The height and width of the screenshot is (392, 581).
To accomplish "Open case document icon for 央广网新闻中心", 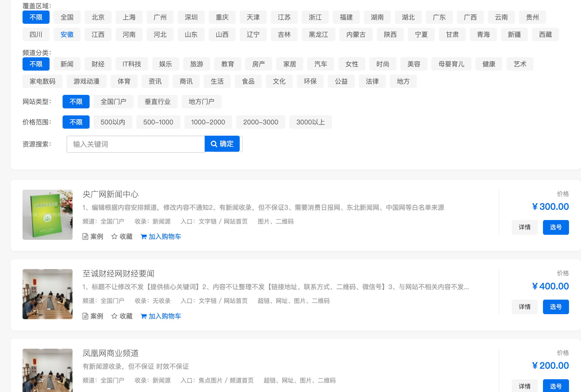I will coord(85,237).
